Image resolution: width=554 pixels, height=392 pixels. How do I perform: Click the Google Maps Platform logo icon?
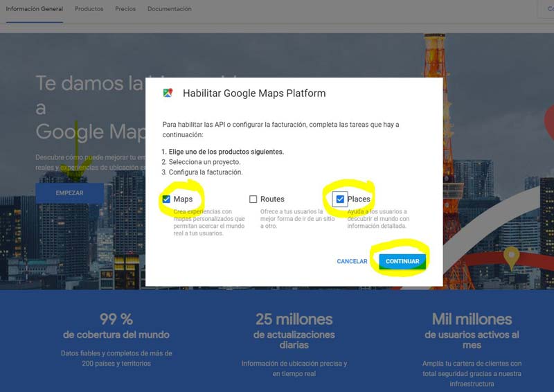(x=168, y=93)
